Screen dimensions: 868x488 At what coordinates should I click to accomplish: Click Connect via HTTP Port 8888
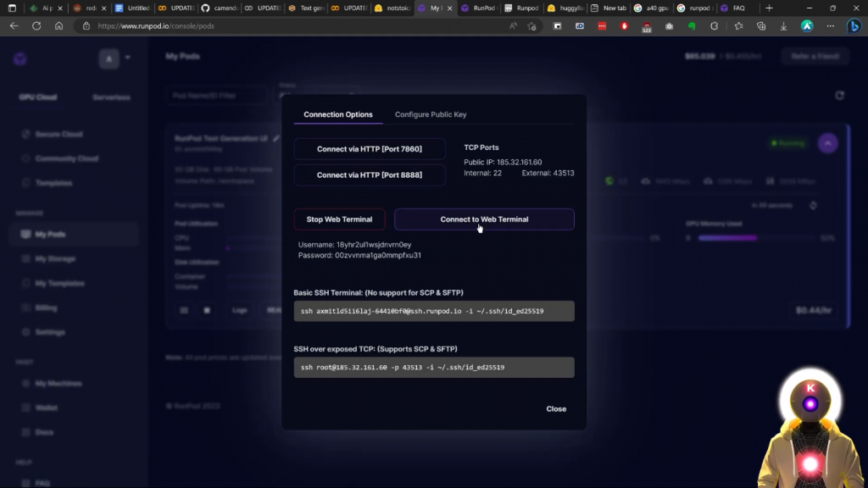pyautogui.click(x=370, y=175)
